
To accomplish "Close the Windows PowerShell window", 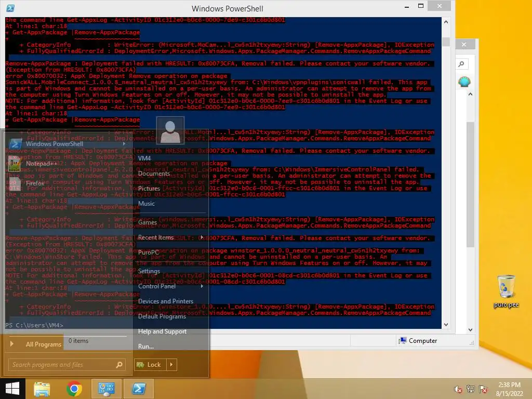I will (440, 6).
